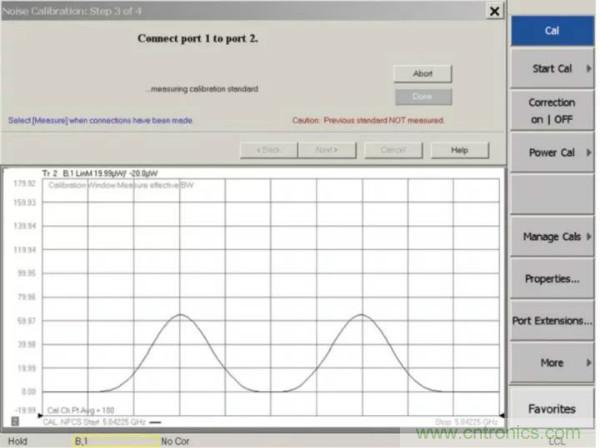Viewport: 600px width, 448px height.
Task: Click the grayed Done button
Action: point(422,97)
